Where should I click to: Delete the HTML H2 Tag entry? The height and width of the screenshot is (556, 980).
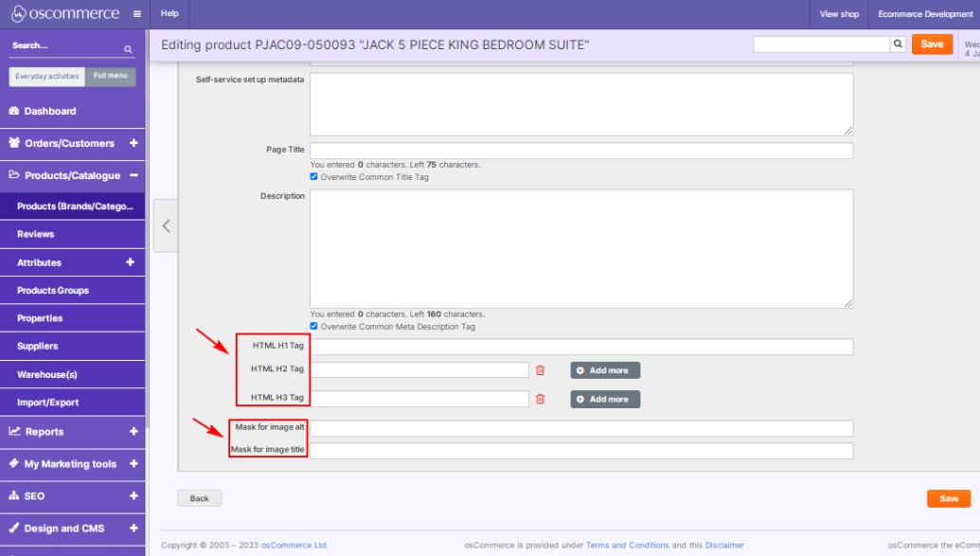[x=540, y=370]
